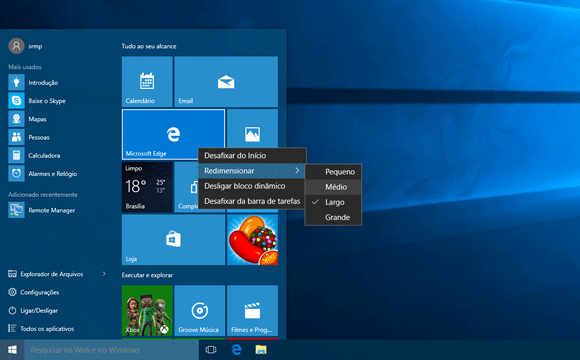
Task: Open the Filmes e Prog... tile
Action: [252, 310]
